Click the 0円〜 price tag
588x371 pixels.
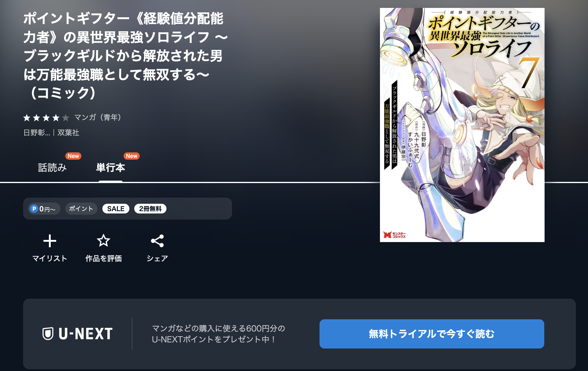[x=44, y=209]
